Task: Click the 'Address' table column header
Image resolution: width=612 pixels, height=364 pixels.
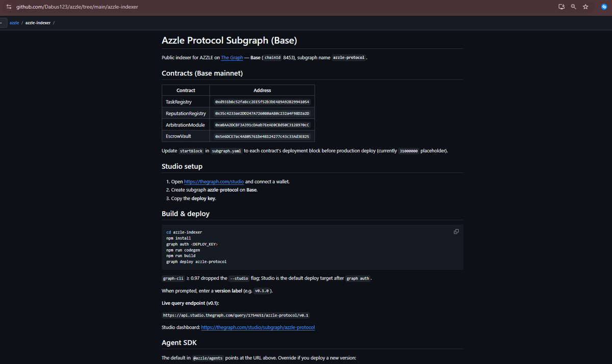Action: point(262,90)
